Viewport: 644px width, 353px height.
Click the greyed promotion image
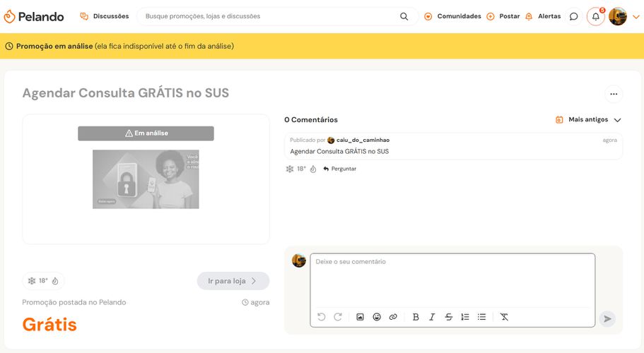click(x=146, y=179)
